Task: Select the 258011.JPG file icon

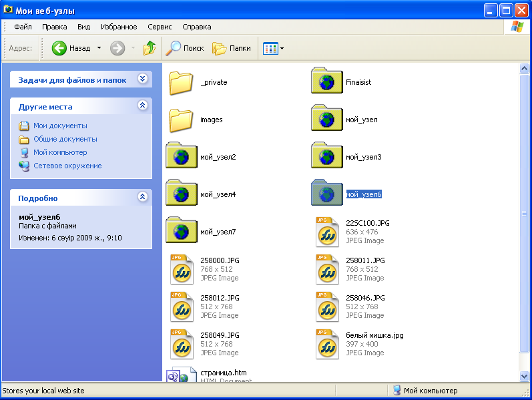Action: coord(327,269)
